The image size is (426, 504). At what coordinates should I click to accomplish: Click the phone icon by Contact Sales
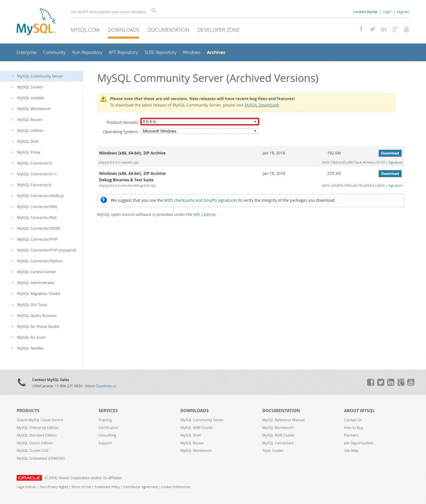[22, 382]
